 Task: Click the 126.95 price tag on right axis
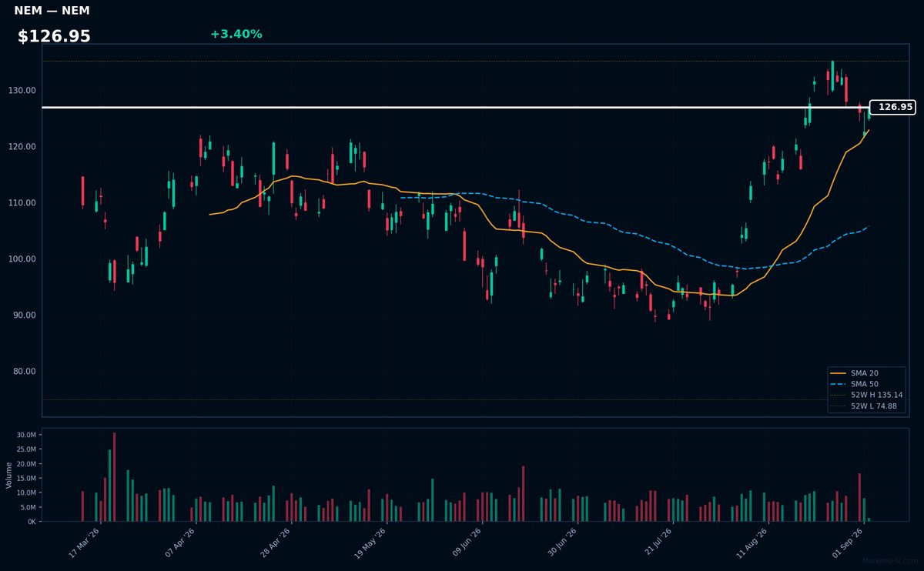click(x=892, y=107)
